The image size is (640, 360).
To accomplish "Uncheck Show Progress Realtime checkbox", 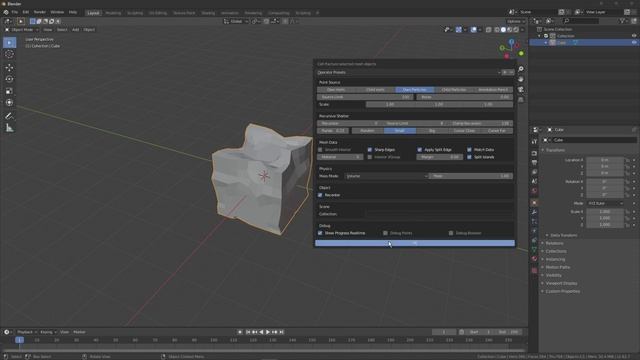I will [x=320, y=233].
